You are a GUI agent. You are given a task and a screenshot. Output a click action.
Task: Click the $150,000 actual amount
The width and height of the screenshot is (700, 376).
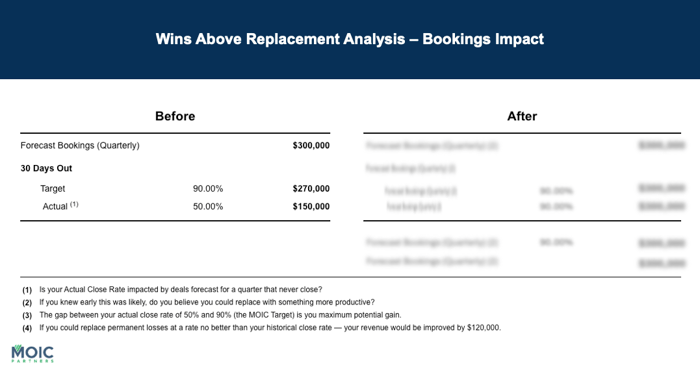coord(311,207)
